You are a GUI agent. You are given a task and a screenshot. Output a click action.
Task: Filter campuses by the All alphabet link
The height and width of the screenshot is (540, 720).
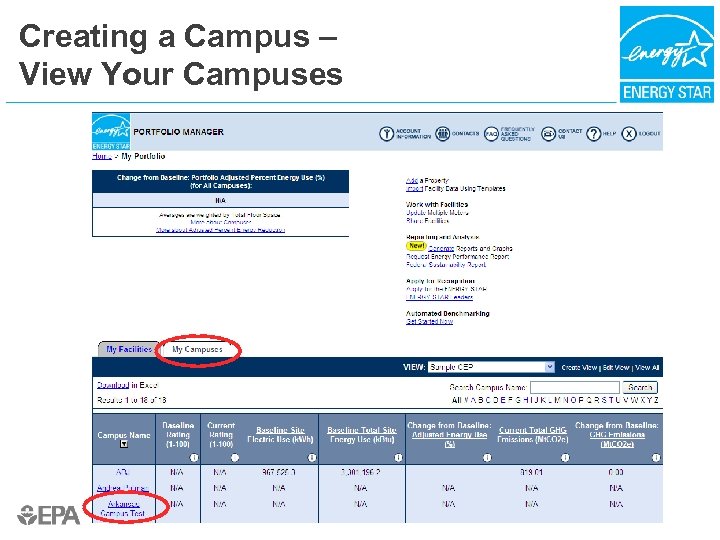456,400
